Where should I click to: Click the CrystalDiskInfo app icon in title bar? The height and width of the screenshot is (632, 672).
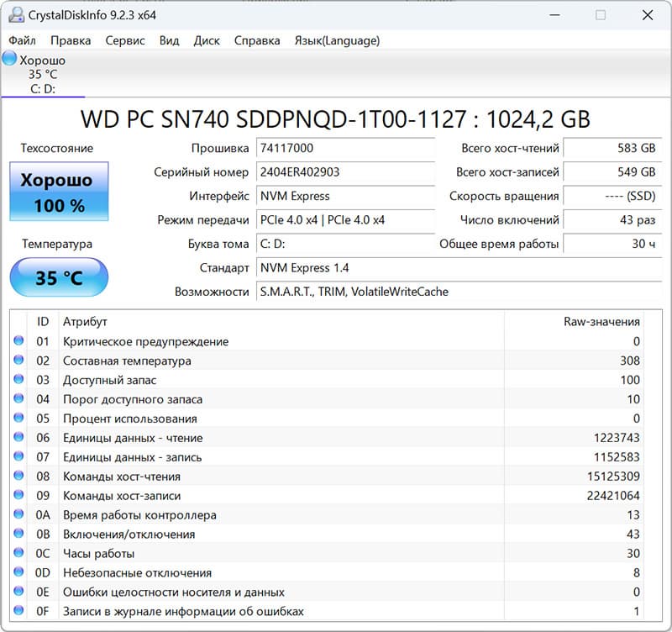pyautogui.click(x=18, y=15)
